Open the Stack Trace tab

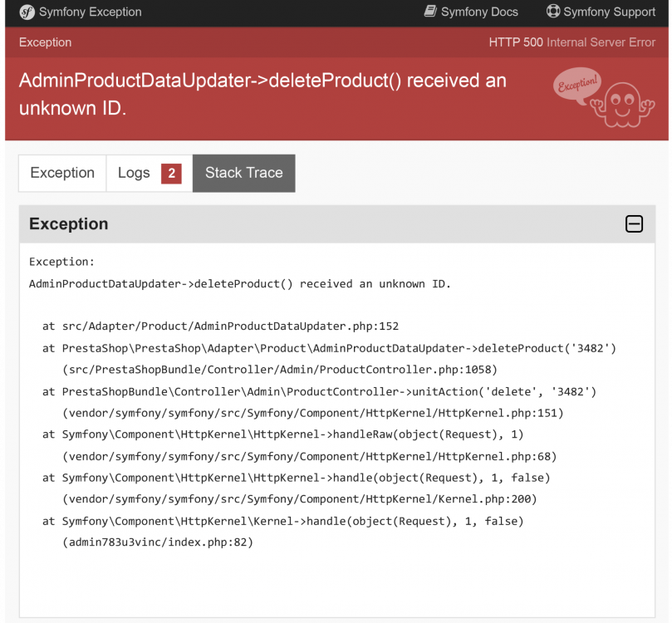[x=243, y=173]
